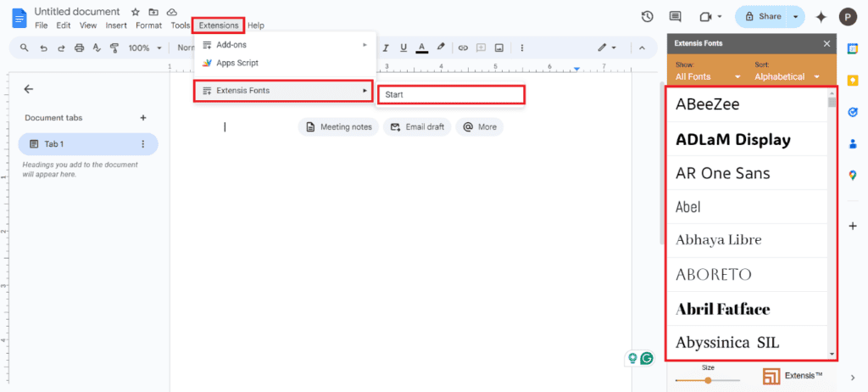Open the Edit menu

tap(63, 25)
